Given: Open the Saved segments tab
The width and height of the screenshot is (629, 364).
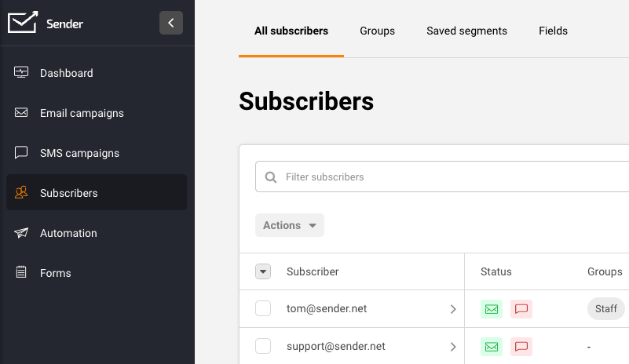Looking at the screenshot, I should click(x=466, y=31).
